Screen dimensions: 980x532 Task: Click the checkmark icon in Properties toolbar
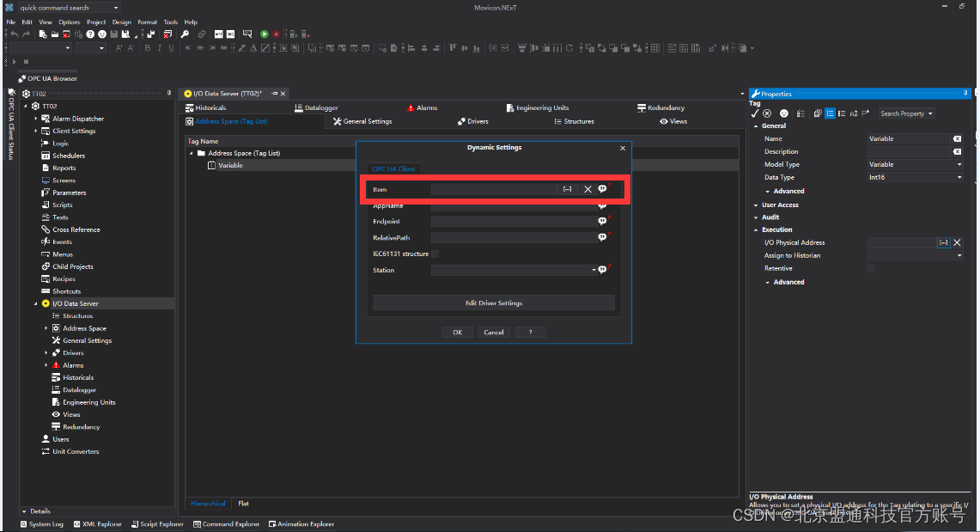coord(755,113)
